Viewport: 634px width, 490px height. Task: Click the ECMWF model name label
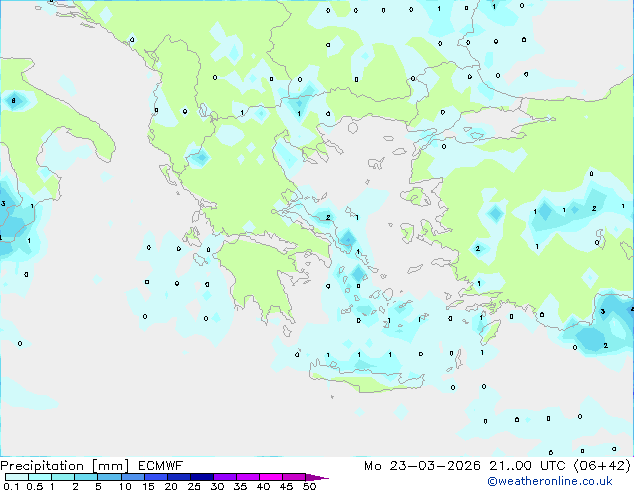(161, 466)
